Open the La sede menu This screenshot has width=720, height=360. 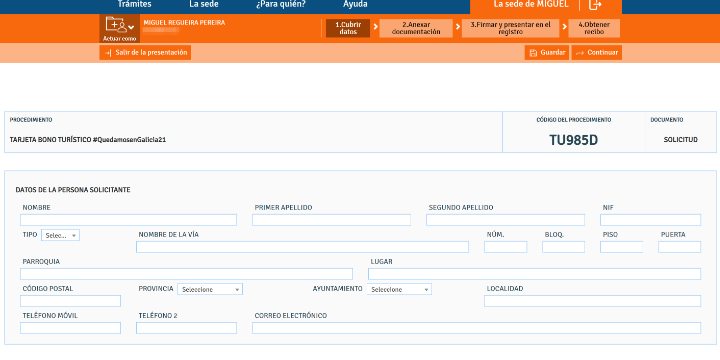click(203, 4)
